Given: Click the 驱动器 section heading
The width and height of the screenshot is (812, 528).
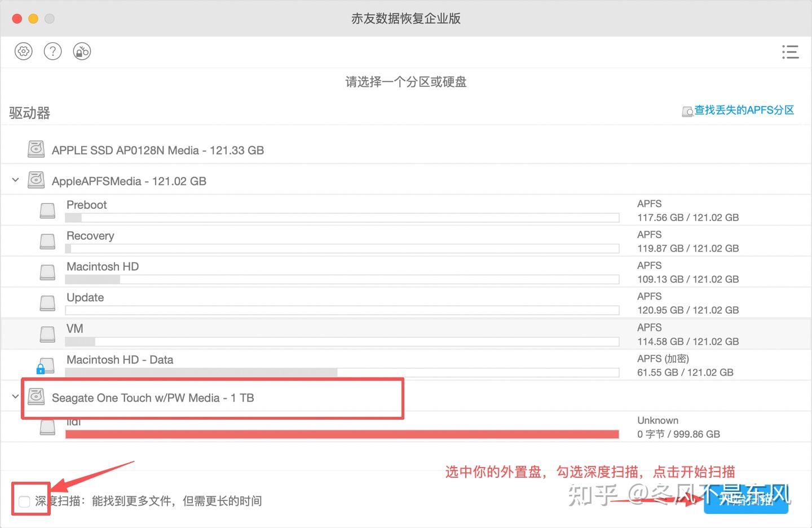Looking at the screenshot, I should click(x=30, y=113).
